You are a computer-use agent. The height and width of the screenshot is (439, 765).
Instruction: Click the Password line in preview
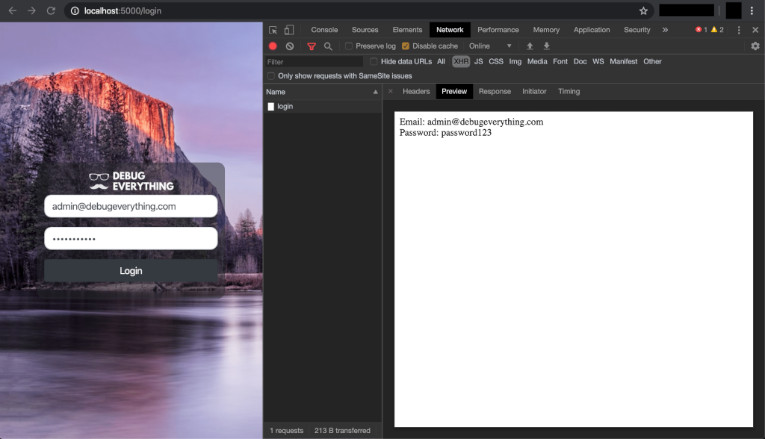(x=445, y=133)
